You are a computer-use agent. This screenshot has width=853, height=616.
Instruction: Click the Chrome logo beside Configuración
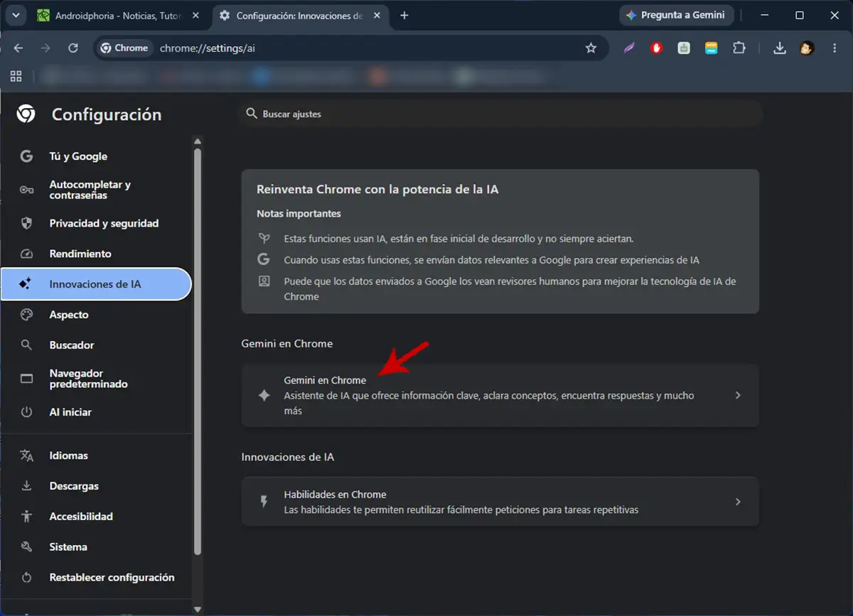(26, 114)
